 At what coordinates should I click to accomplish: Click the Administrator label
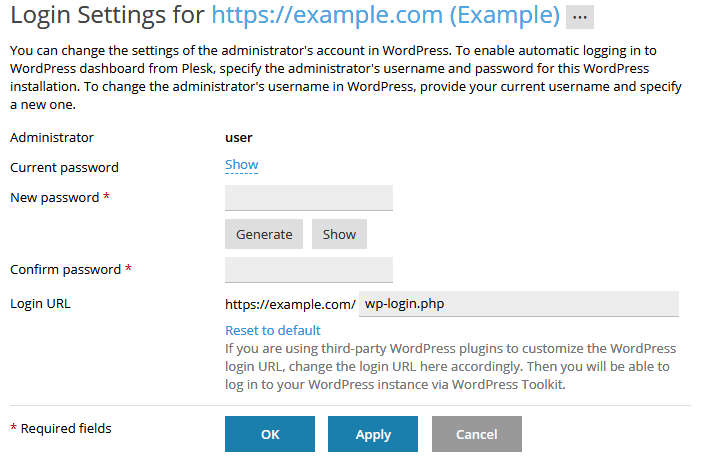51,138
